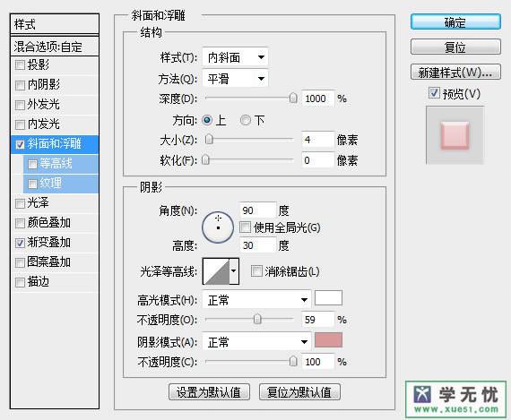Screen dimensions: 511x420
Task: Click the gloss contour thumbnail preview
Action: click(216, 271)
